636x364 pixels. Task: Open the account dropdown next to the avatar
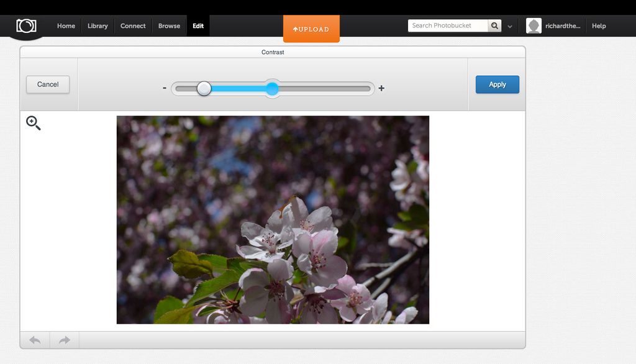pyautogui.click(x=561, y=25)
